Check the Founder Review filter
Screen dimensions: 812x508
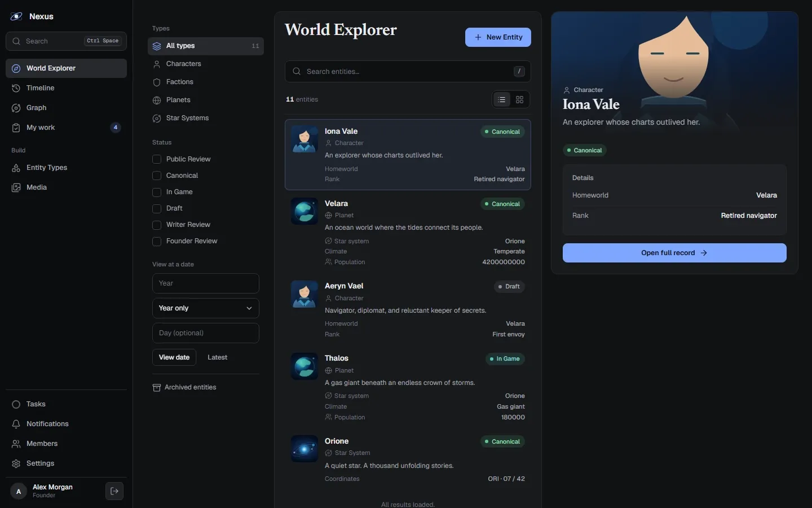pos(157,241)
